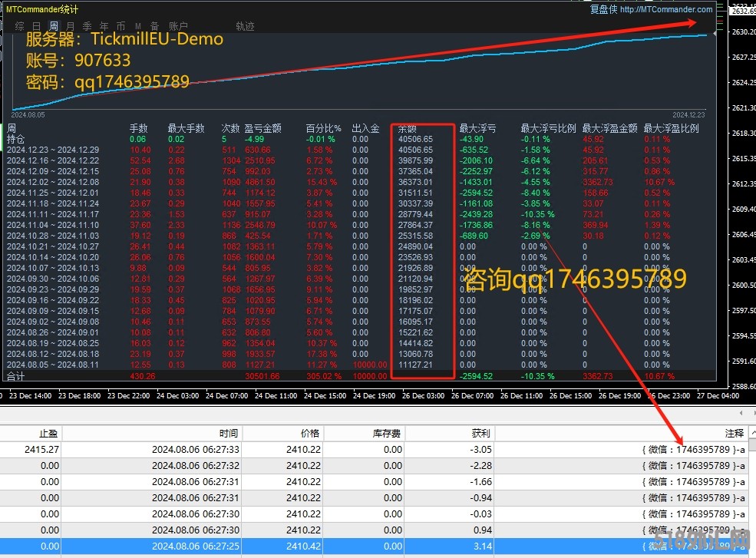Viewport: 756px width, 558px height.
Task: Click the 轨迹 track tab
Action: point(245,26)
